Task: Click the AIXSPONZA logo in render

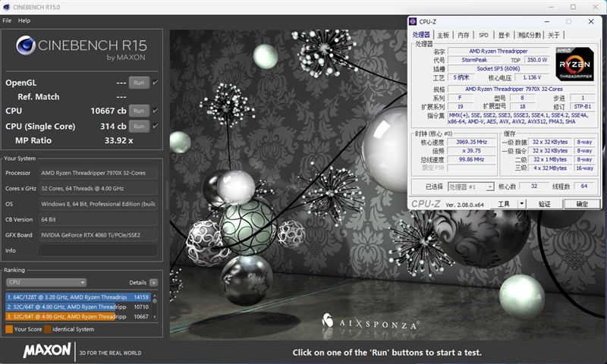Action: click(370, 322)
